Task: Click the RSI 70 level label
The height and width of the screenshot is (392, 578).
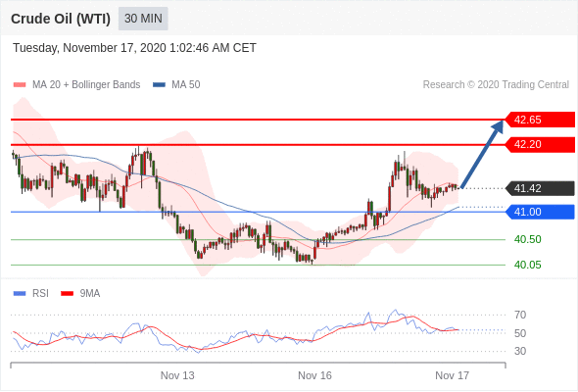Action: pyautogui.click(x=520, y=315)
